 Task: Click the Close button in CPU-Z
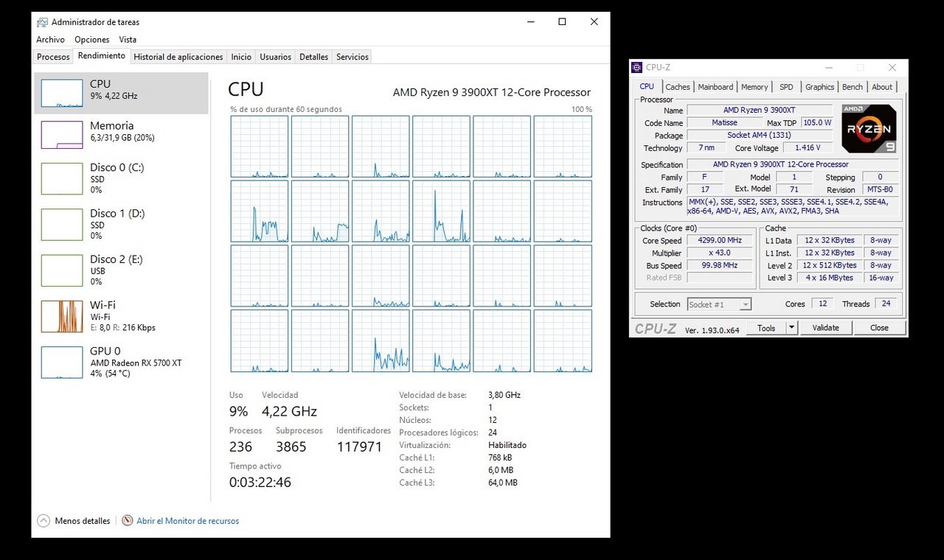(879, 328)
